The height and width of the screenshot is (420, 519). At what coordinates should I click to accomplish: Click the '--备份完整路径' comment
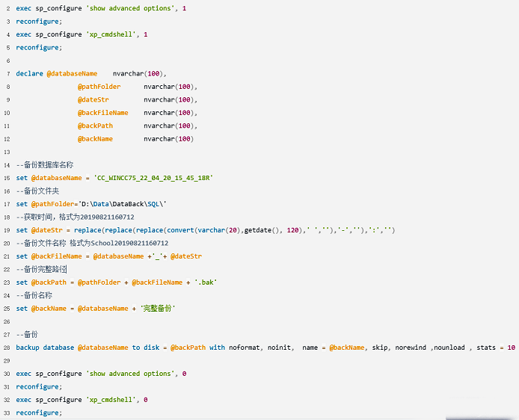42,269
